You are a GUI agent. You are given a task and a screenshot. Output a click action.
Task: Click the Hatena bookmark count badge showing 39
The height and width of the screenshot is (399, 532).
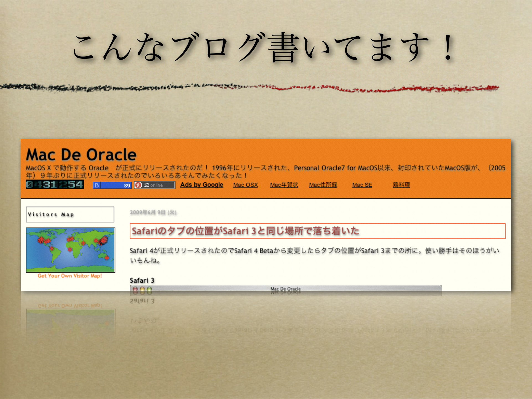pyautogui.click(x=112, y=185)
